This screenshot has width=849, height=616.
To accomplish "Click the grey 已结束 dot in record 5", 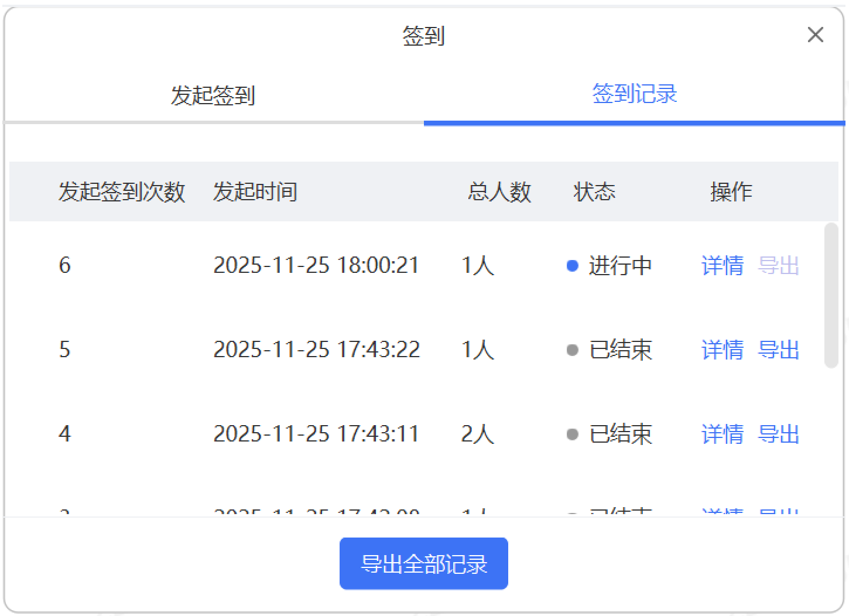I will (573, 350).
